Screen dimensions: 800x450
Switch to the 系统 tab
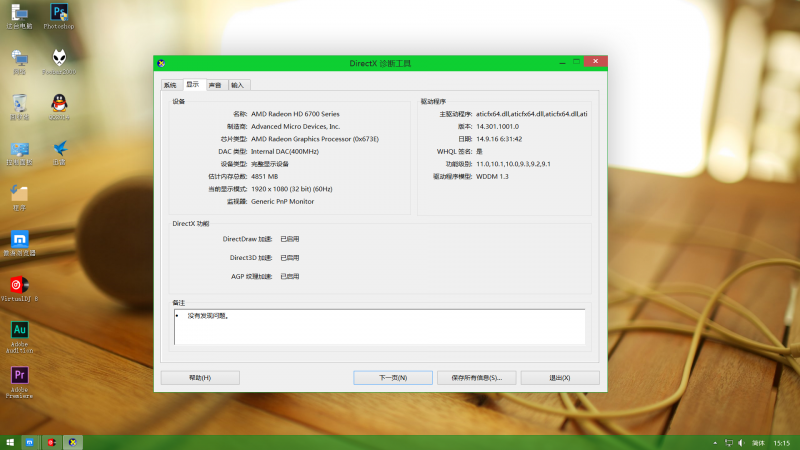tap(170, 85)
